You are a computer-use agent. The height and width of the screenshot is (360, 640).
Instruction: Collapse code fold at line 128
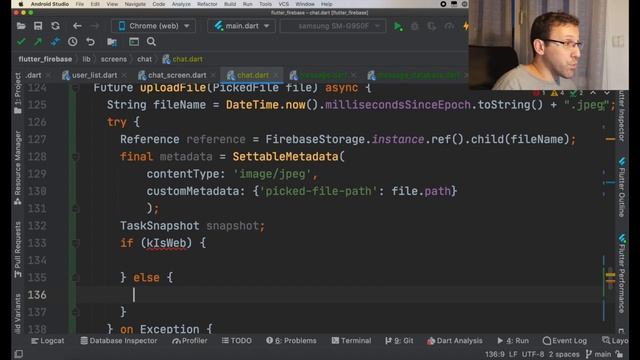pos(75,157)
